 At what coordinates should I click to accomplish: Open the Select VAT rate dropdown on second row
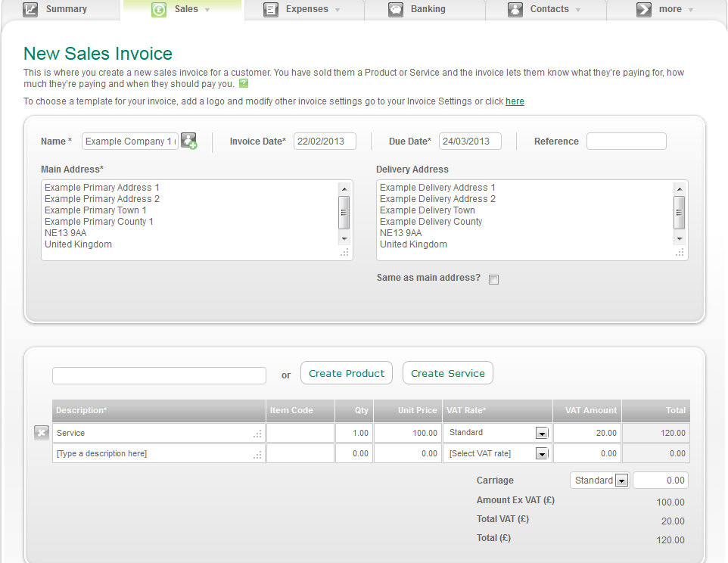542,453
